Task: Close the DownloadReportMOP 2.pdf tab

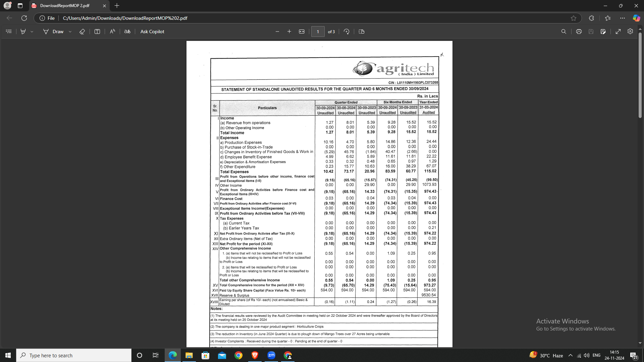Action: 104,6
